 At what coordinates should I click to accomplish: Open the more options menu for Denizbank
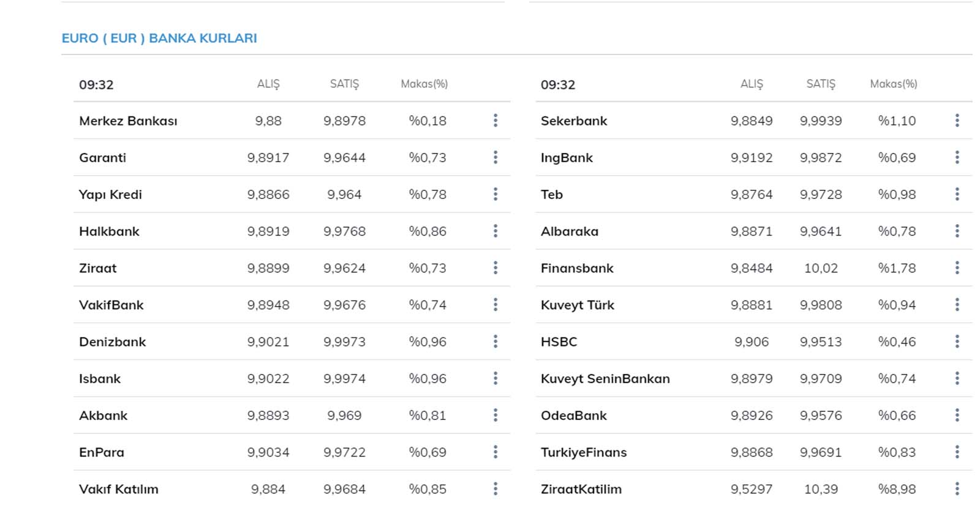[x=496, y=342]
